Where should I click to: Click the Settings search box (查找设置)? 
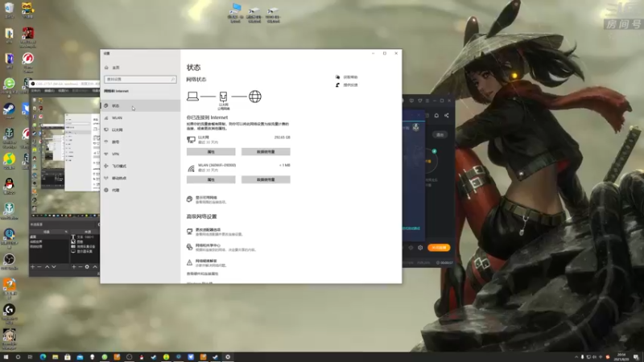pos(140,79)
